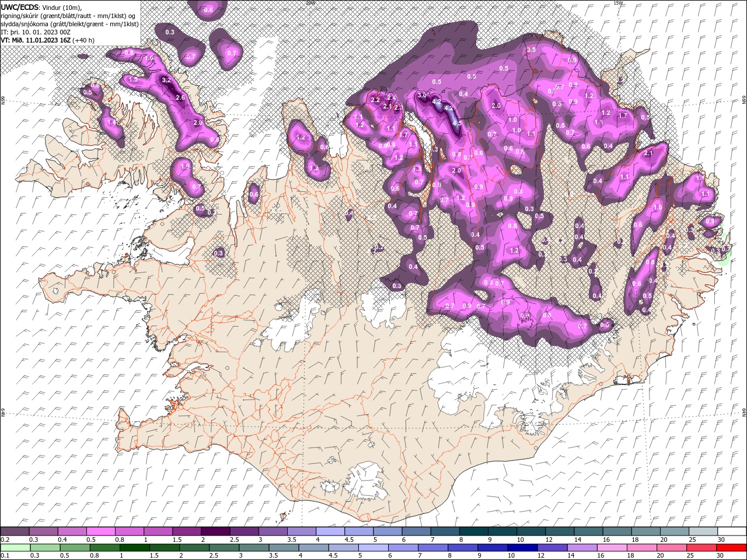Select lower legend swatch between 20 and 25
Viewport: 747px width, 560px height.
click(672, 548)
